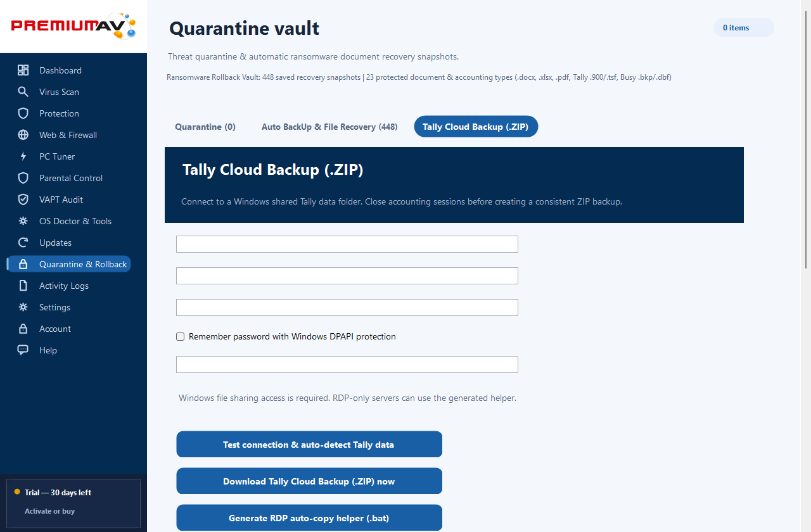Image resolution: width=811 pixels, height=532 pixels.
Task: Click the Activity Logs document icon
Action: (23, 286)
